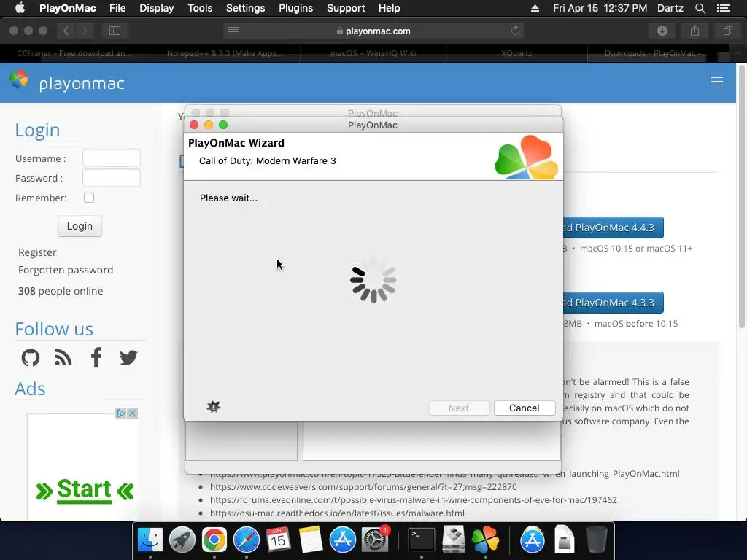Toggle the Safari sidebar
This screenshot has height=560, width=747.
pos(115,31)
